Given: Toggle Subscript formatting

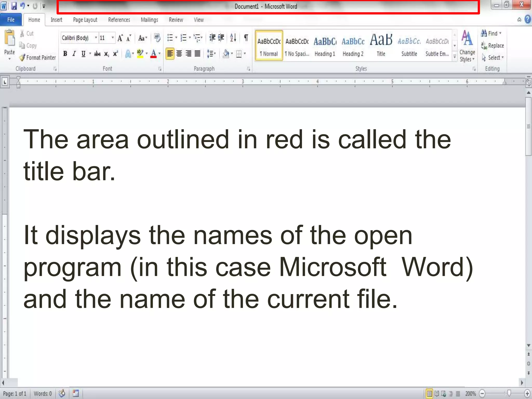Looking at the screenshot, I should [x=106, y=54].
